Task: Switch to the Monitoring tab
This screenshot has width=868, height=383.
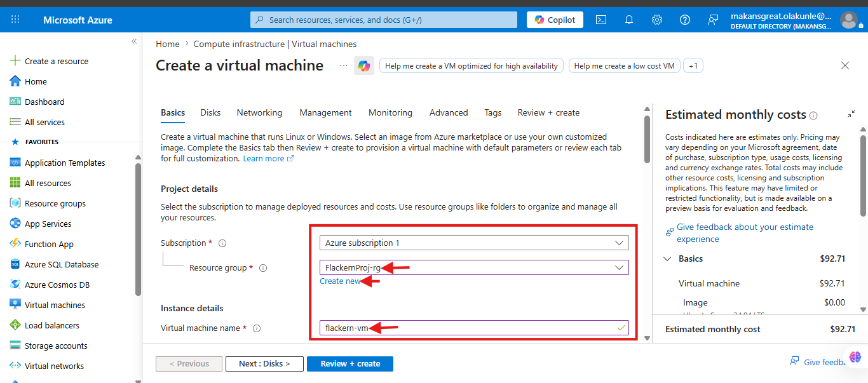Action: (390, 112)
